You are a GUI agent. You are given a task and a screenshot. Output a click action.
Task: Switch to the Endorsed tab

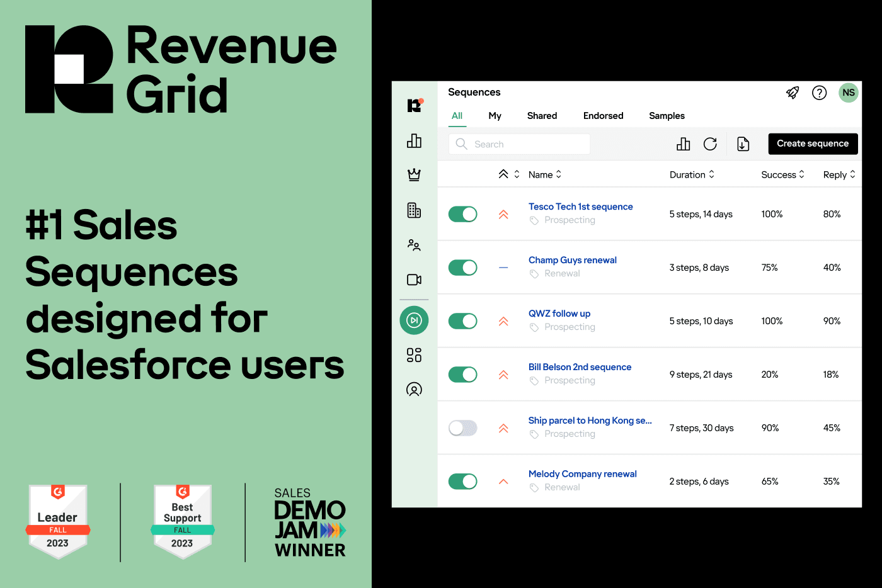[x=604, y=116]
